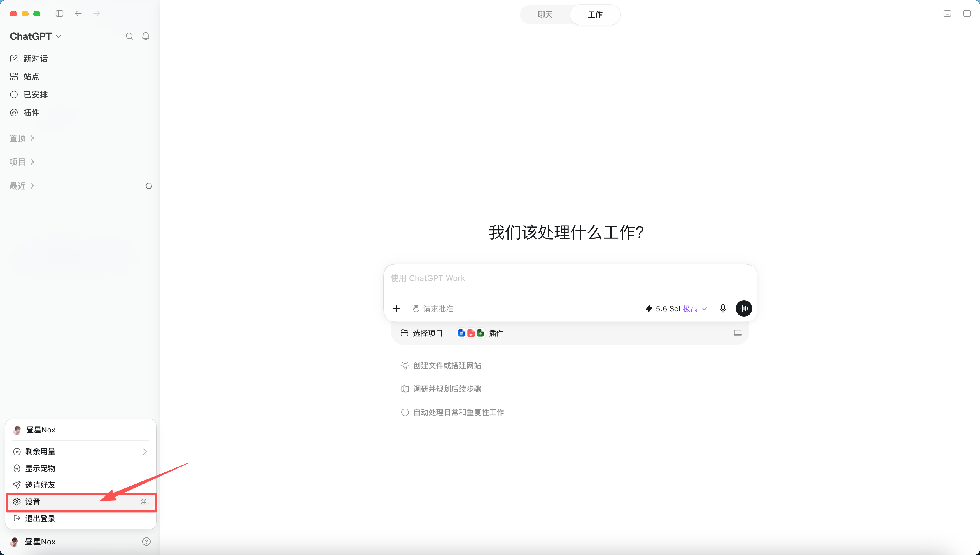
Task: Click the microphone dictation icon
Action: [x=723, y=308]
